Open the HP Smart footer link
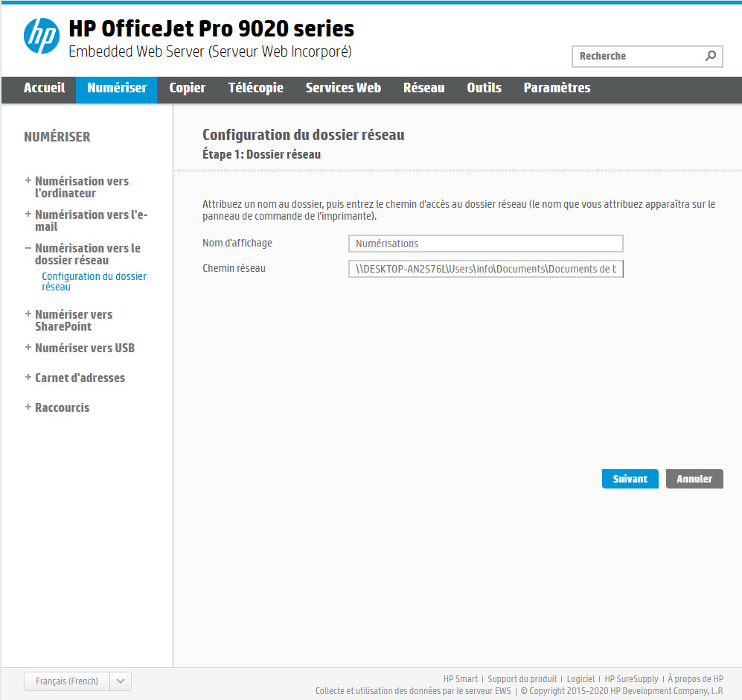This screenshot has width=742, height=700. point(461,679)
